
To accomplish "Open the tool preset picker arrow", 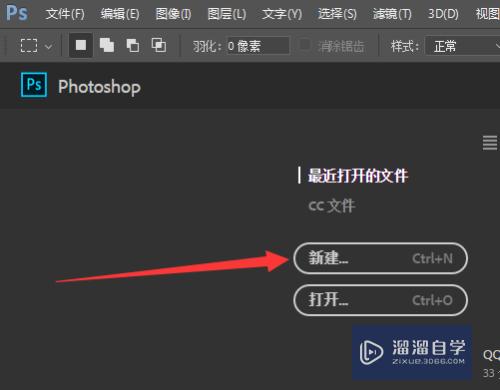I will click(49, 46).
